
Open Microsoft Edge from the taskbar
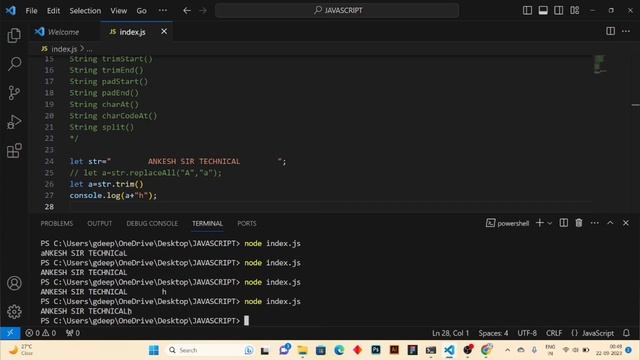pos(339,350)
